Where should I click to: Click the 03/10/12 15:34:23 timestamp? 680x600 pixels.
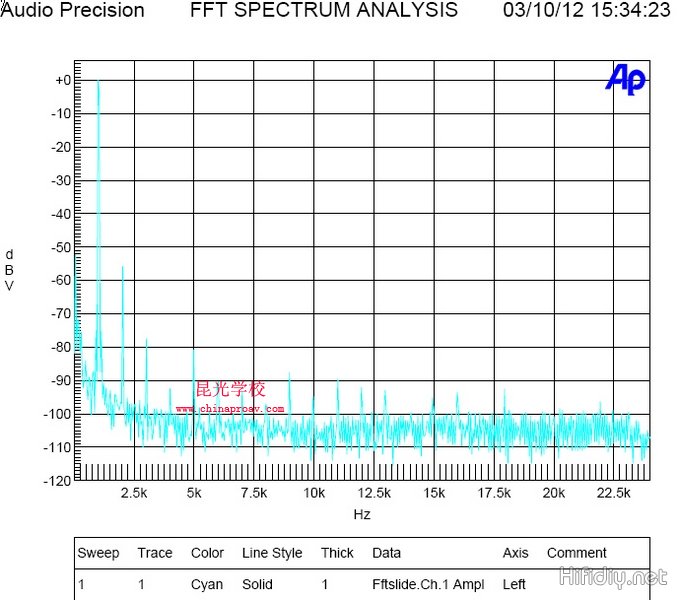[586, 11]
